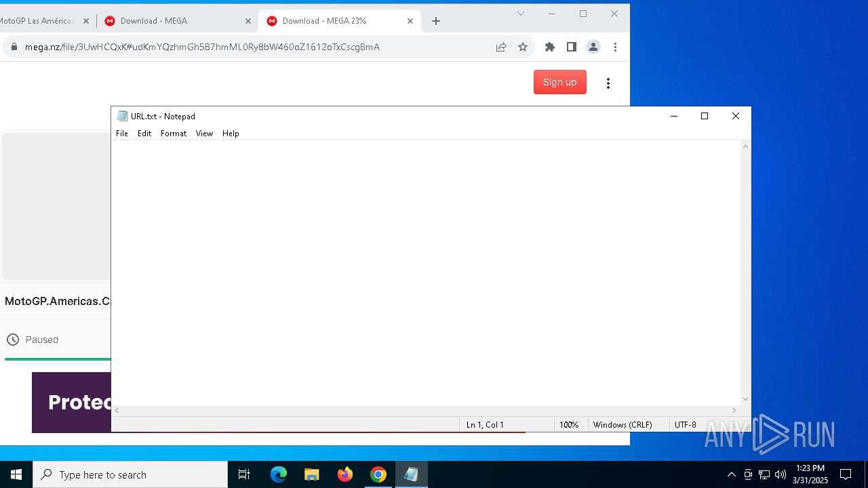
Task: Maximize the Notepad window
Action: tap(705, 116)
